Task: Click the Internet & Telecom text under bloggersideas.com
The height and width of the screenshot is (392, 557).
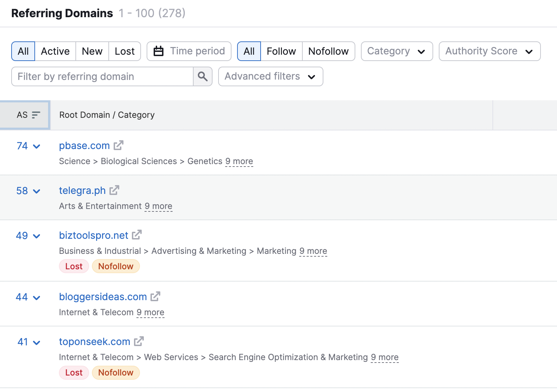Action: click(96, 312)
